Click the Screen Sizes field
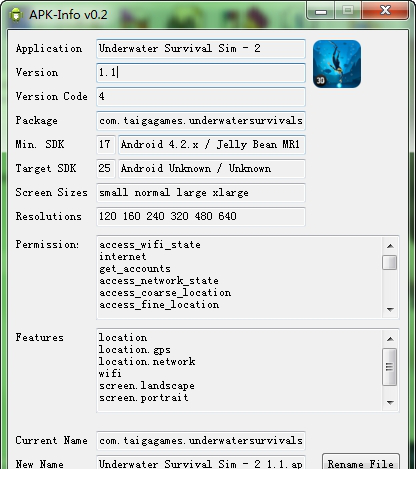This screenshot has height=487, width=416. pos(201,193)
